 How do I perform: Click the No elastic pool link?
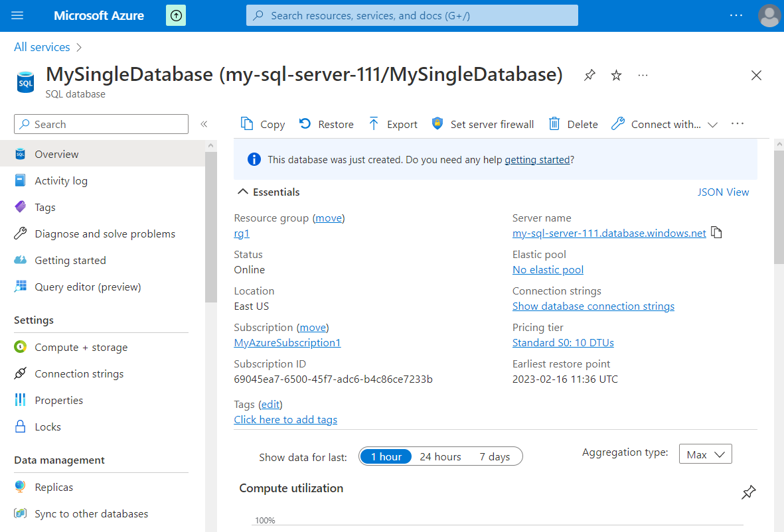click(x=548, y=270)
